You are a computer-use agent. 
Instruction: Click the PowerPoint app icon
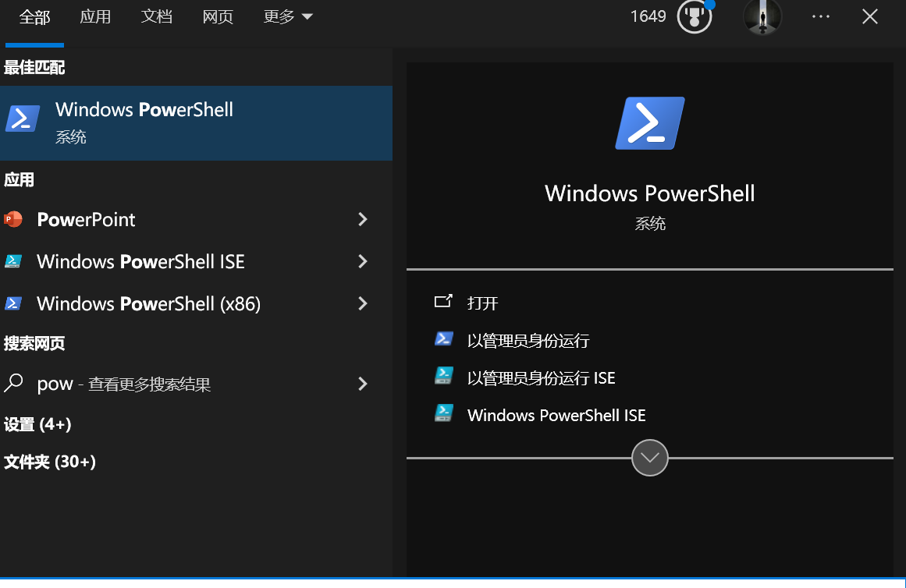click(x=13, y=219)
